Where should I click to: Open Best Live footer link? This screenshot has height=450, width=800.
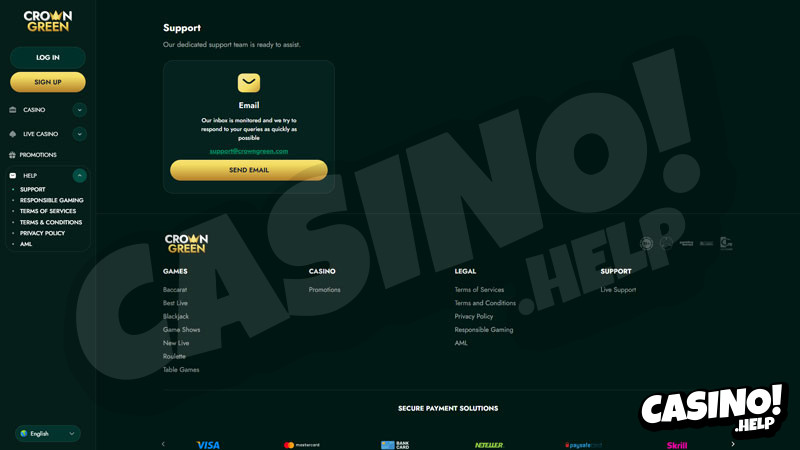click(x=176, y=303)
